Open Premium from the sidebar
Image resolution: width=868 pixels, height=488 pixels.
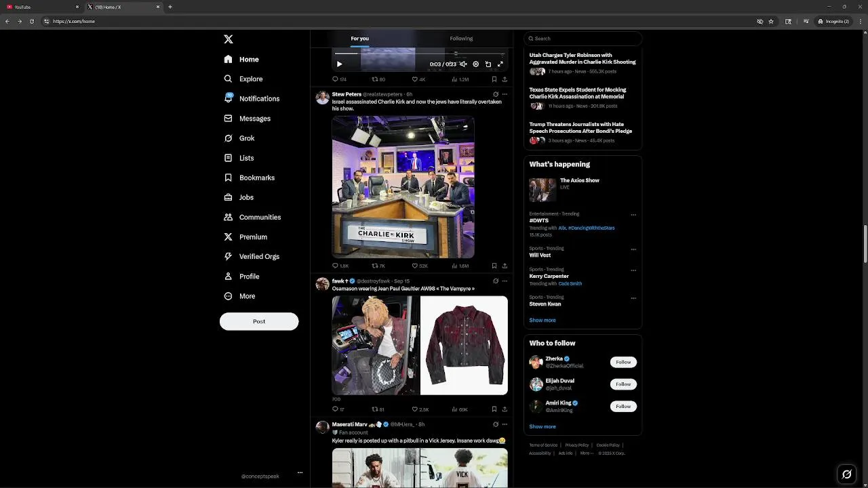click(245, 237)
